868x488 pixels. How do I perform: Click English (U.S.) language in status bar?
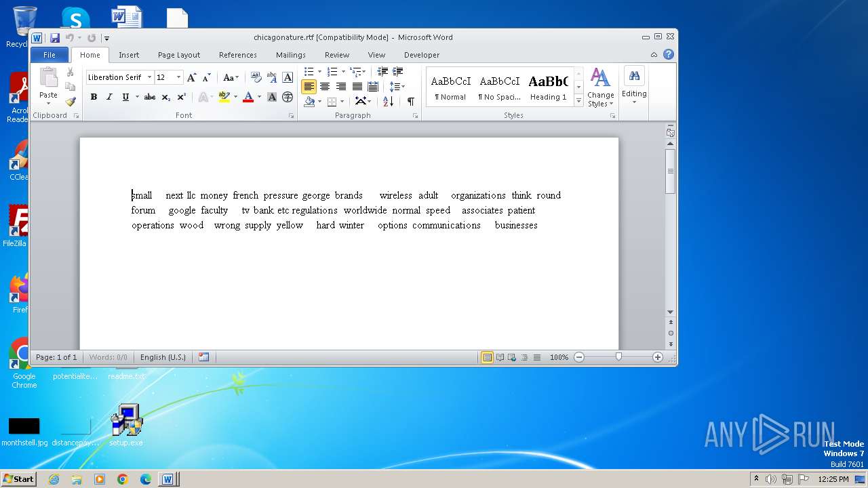click(163, 357)
